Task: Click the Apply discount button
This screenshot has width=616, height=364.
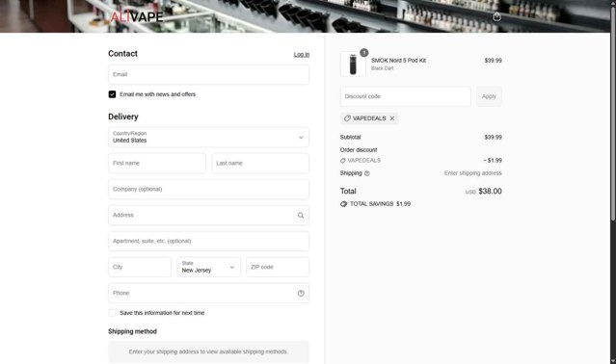Action: [489, 96]
